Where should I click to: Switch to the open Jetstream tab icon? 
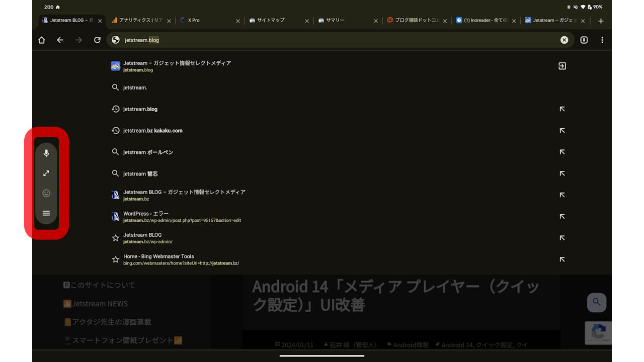point(562,66)
